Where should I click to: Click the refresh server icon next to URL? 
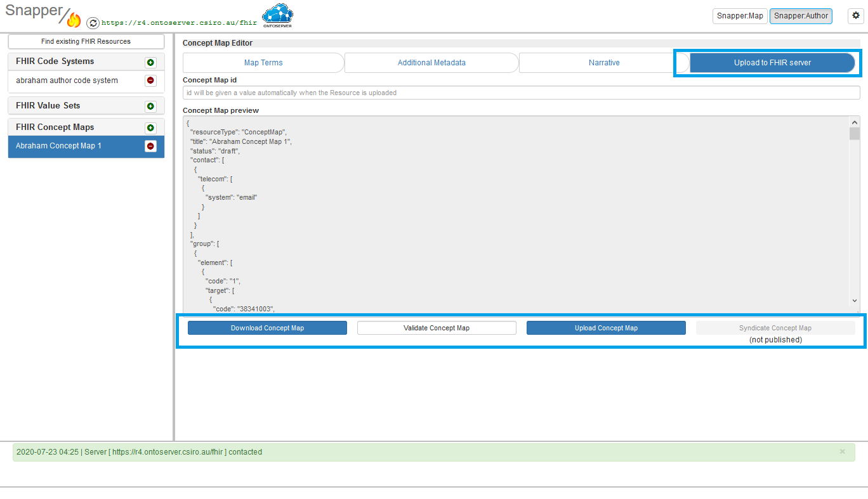click(x=93, y=23)
